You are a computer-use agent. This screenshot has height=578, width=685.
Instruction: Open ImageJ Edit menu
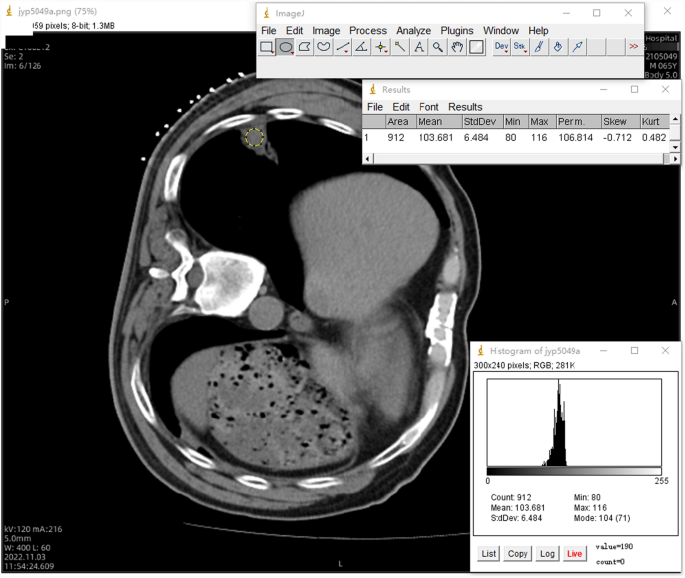(x=294, y=31)
